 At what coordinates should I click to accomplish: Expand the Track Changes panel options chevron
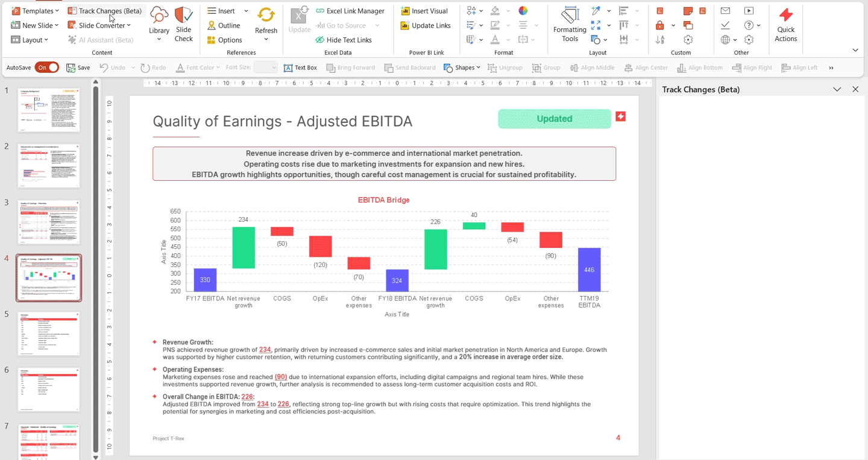pos(837,89)
